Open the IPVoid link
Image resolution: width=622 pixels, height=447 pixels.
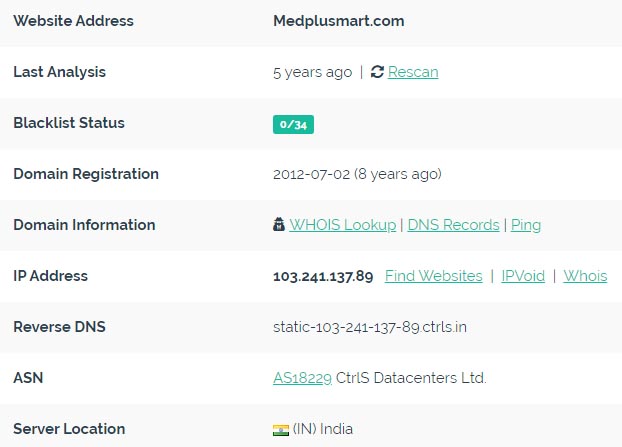point(523,276)
